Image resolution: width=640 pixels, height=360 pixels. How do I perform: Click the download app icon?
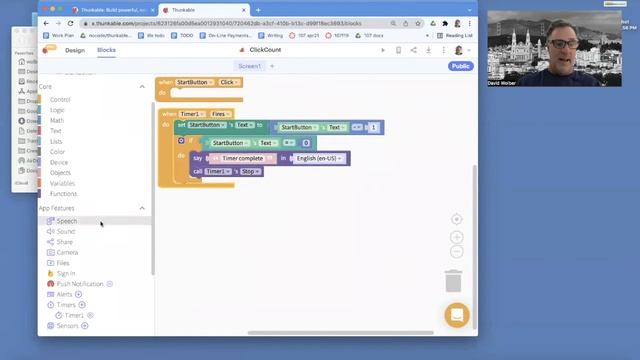point(429,50)
